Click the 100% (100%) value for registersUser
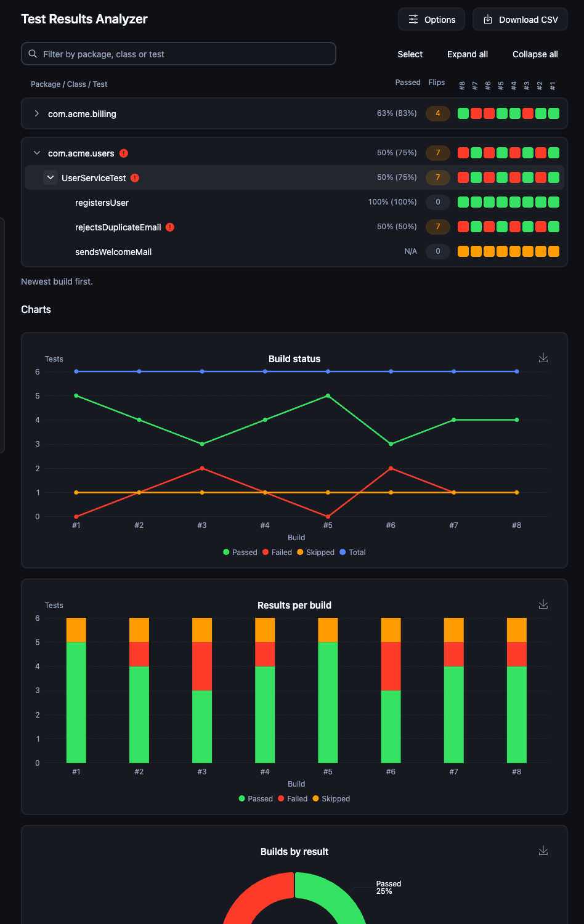Viewport: 584px width, 924px height. tap(392, 202)
